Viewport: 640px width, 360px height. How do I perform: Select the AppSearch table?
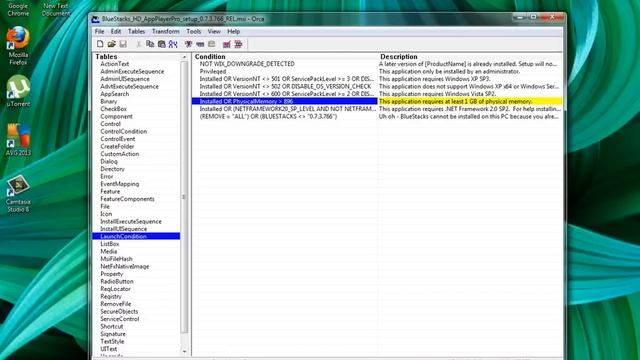[x=115, y=94]
